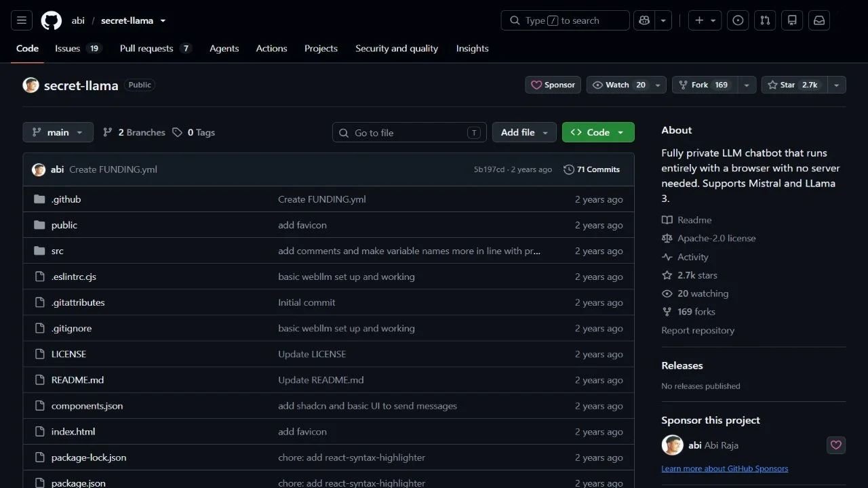View the 2 Branches link

[134, 132]
